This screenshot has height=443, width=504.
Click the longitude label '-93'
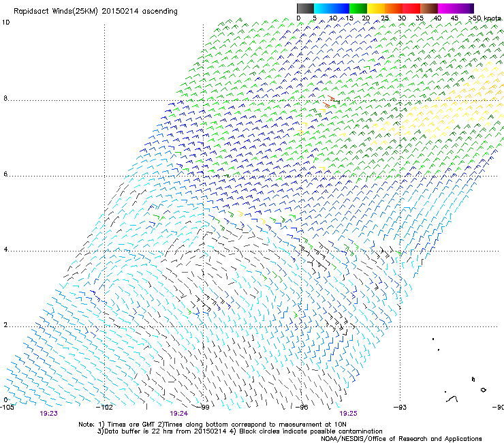point(400,408)
